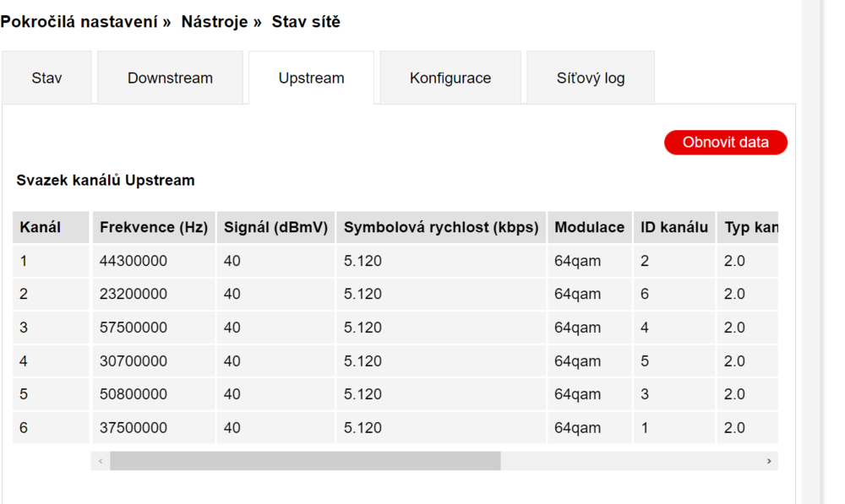Open the Síťový log tab

pos(591,79)
